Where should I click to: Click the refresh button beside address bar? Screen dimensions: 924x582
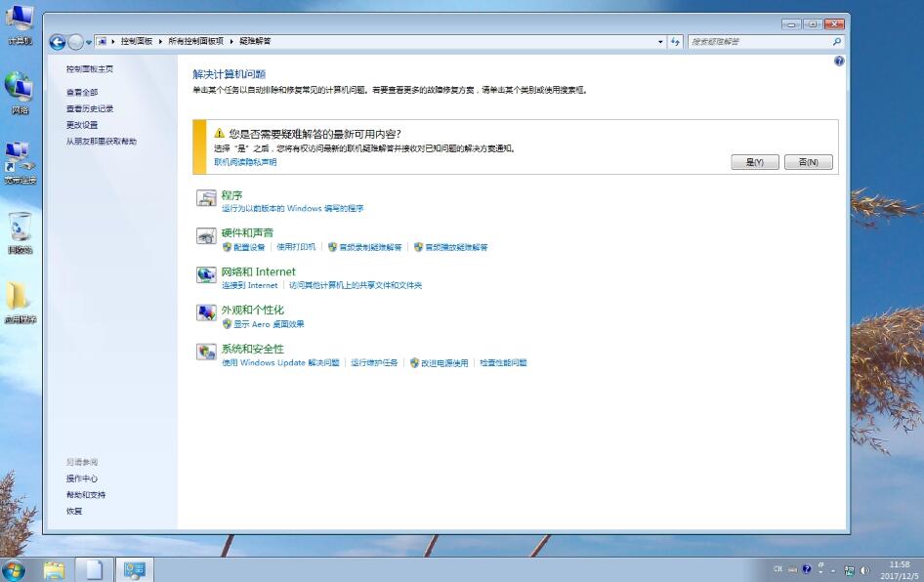[x=676, y=42]
